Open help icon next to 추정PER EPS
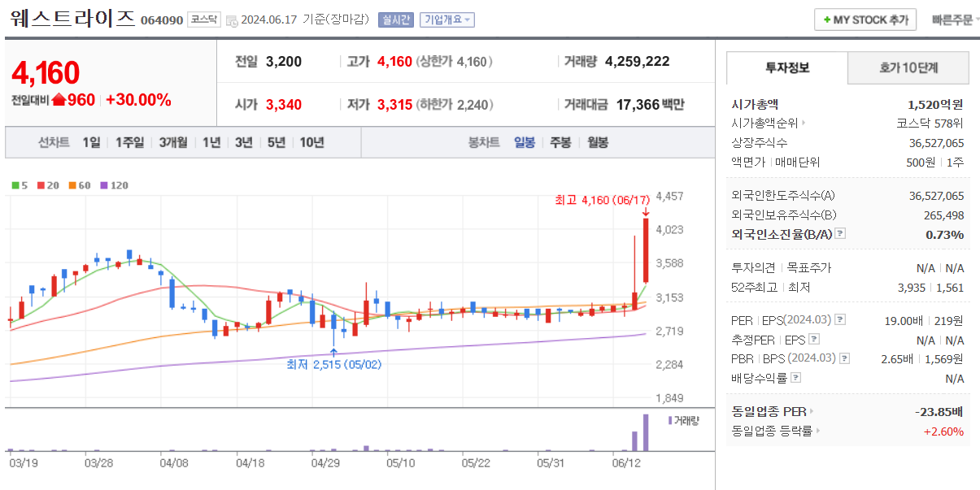 point(814,340)
